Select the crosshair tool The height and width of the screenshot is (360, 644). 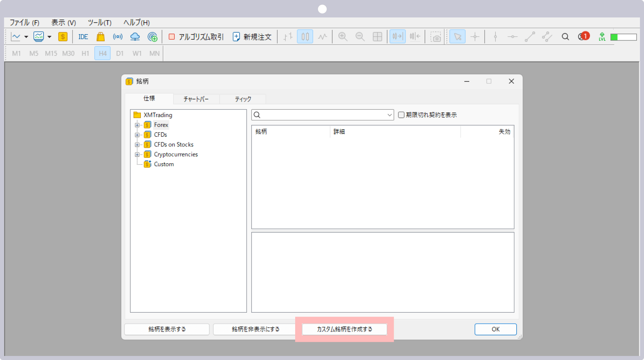click(475, 37)
